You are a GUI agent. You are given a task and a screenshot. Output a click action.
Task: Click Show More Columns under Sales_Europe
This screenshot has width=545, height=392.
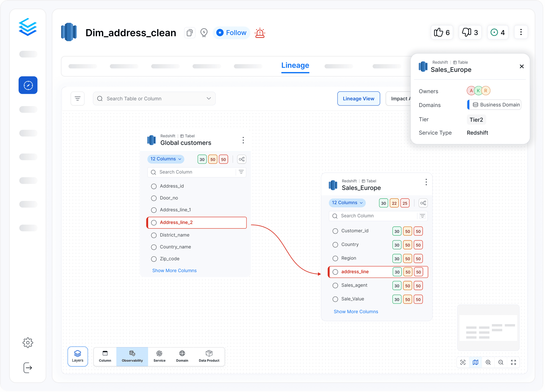(356, 311)
